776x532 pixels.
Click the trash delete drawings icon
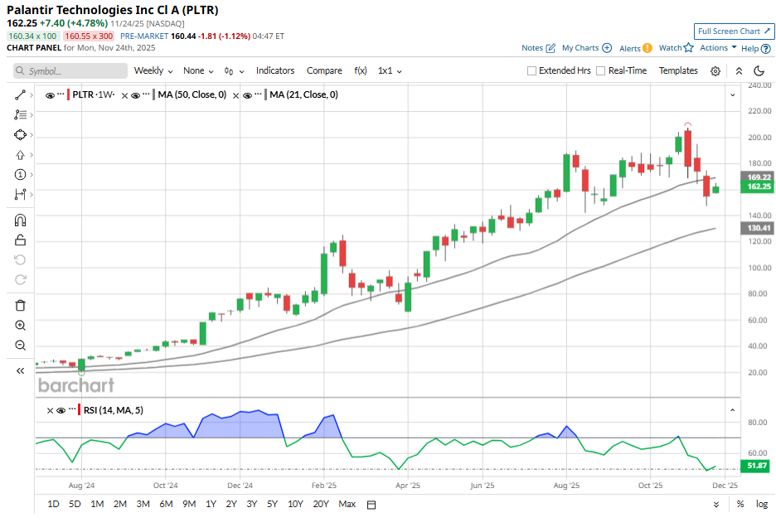pyautogui.click(x=21, y=305)
